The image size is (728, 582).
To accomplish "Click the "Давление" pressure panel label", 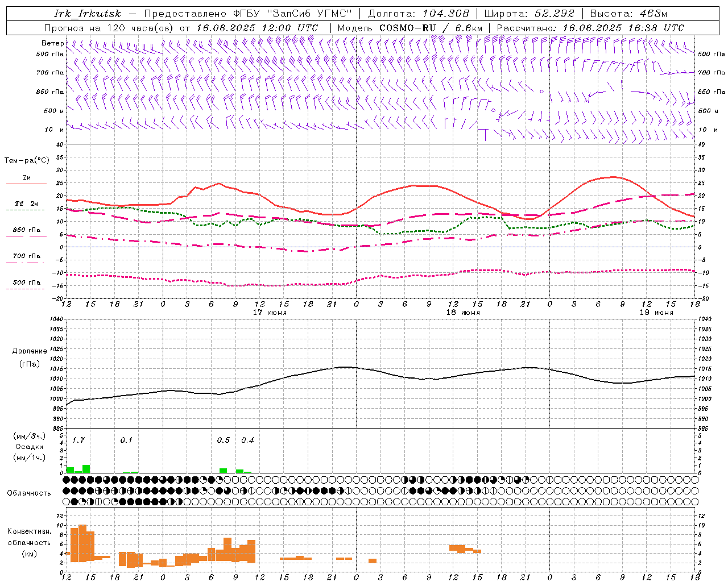I will tap(30, 351).
